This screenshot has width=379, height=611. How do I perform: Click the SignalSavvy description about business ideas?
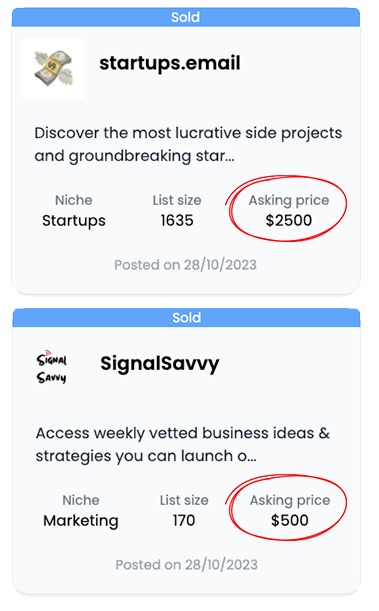pyautogui.click(x=183, y=445)
